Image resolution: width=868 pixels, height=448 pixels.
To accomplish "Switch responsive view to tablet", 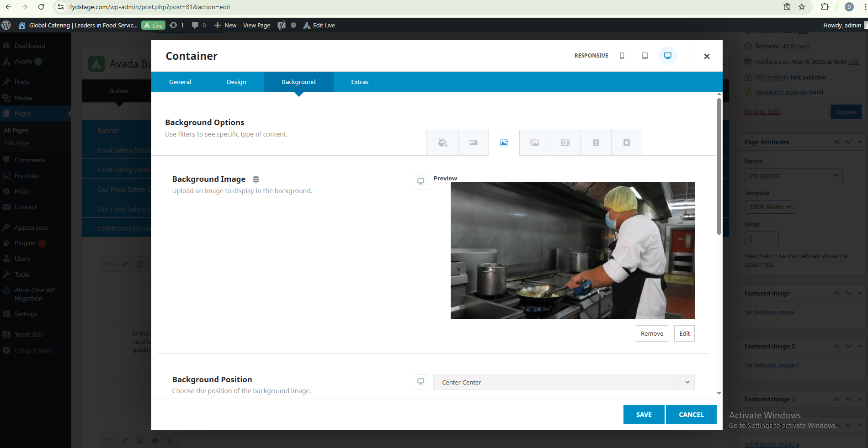I will [x=644, y=56].
